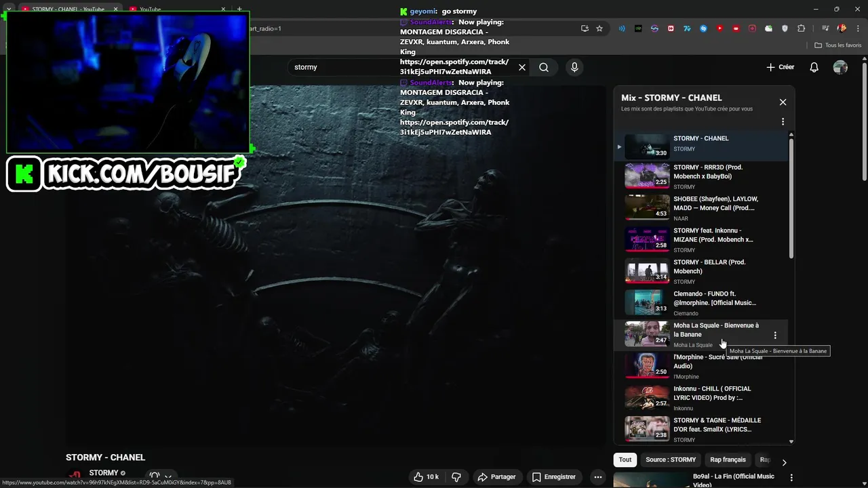868x488 pixels.
Task: Open the media control icon in Chrome toolbar
Action: point(825,28)
